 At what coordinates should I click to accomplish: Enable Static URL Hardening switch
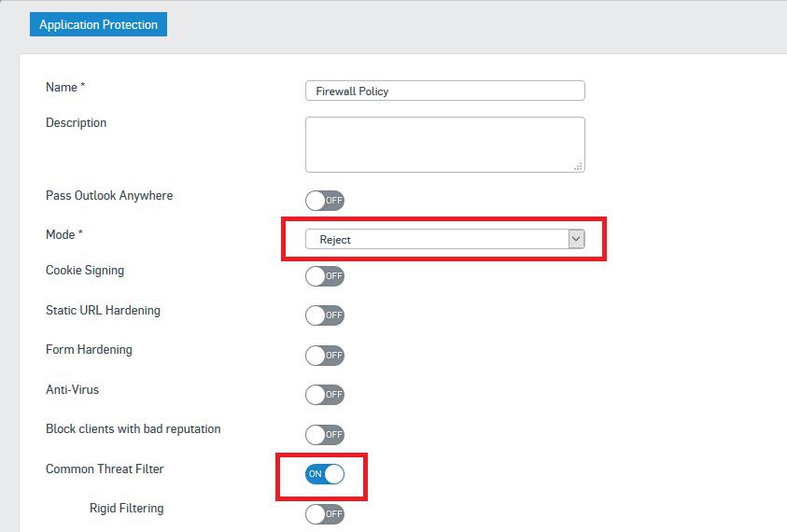(x=325, y=315)
